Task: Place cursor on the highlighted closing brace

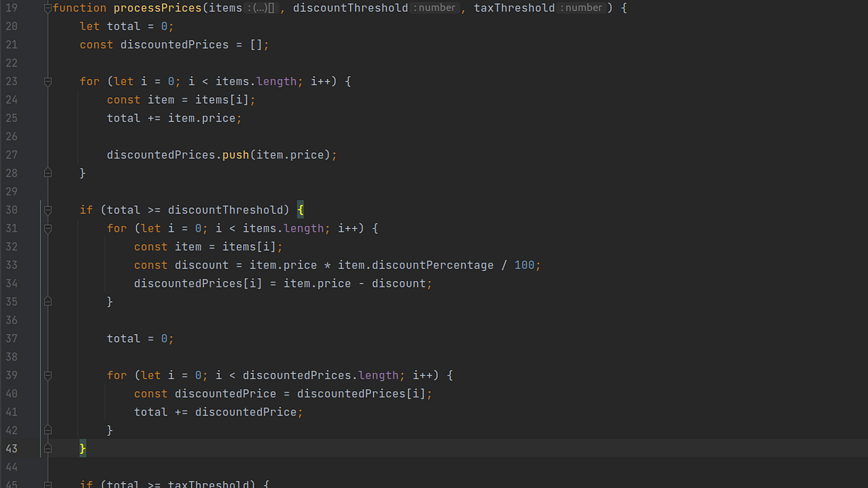Action: [x=82, y=448]
